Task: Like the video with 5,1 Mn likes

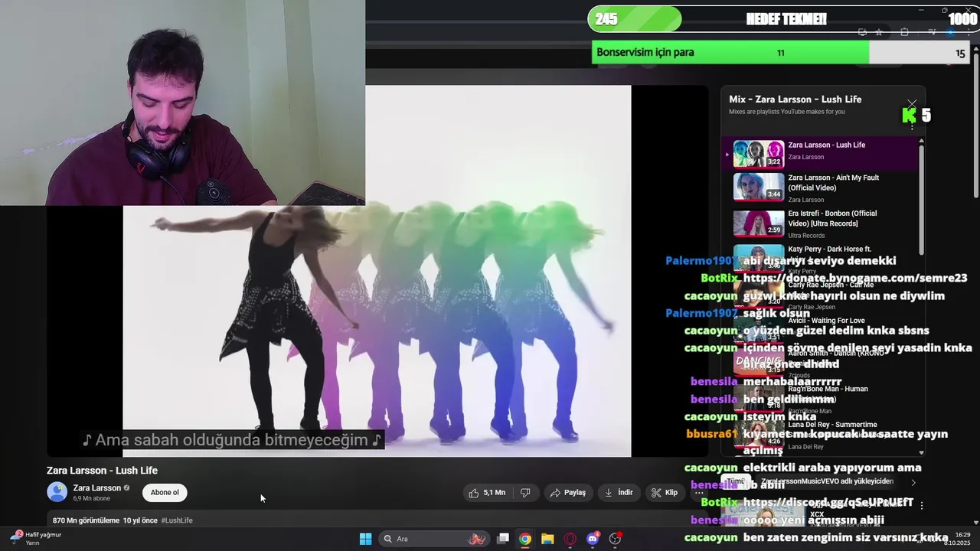Action: pos(489,493)
